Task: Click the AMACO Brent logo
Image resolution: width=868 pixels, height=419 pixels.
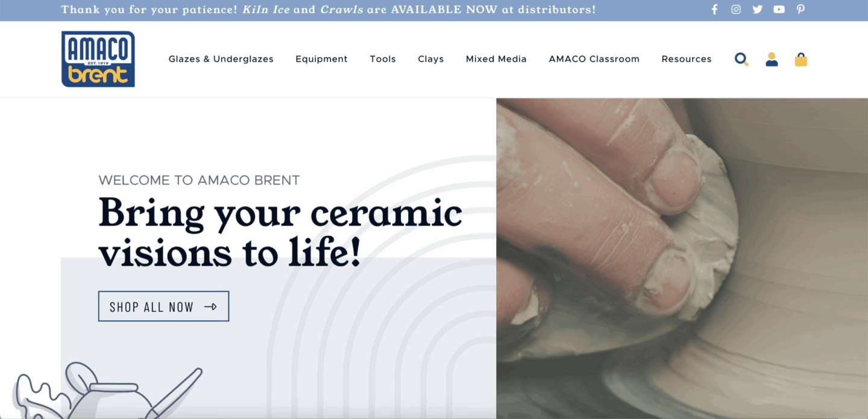Action: [98, 59]
